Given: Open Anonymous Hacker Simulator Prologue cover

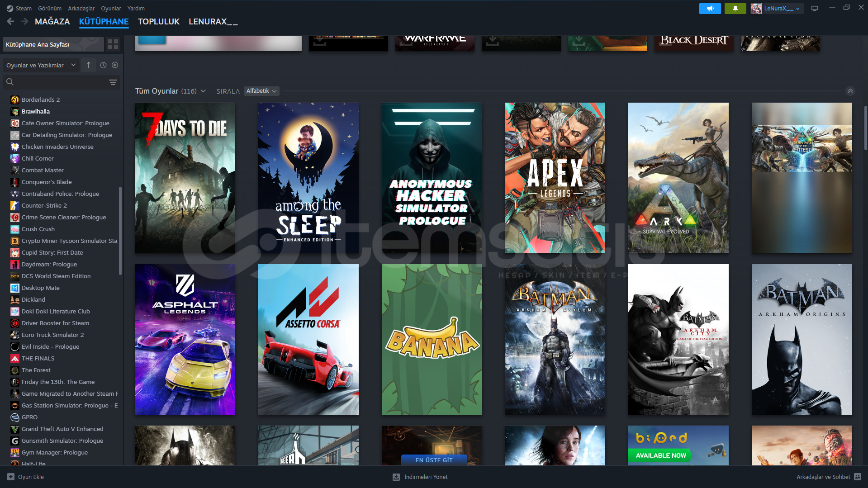Looking at the screenshot, I should click(432, 178).
